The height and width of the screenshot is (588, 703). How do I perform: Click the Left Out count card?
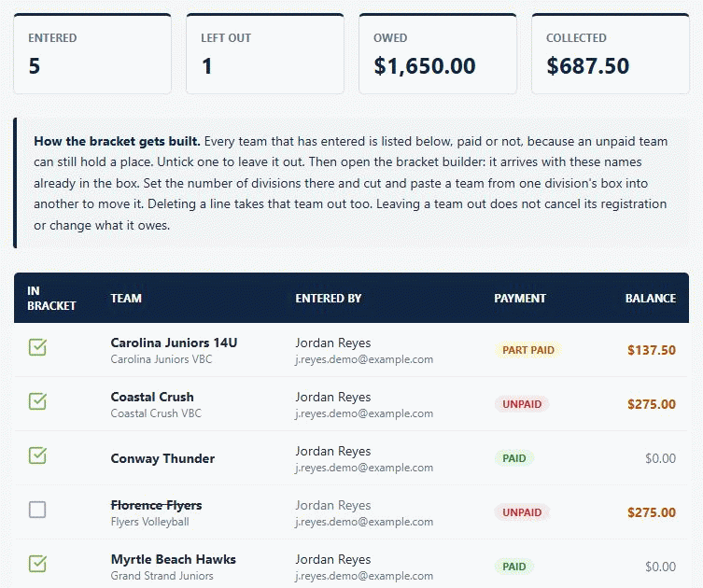(265, 54)
